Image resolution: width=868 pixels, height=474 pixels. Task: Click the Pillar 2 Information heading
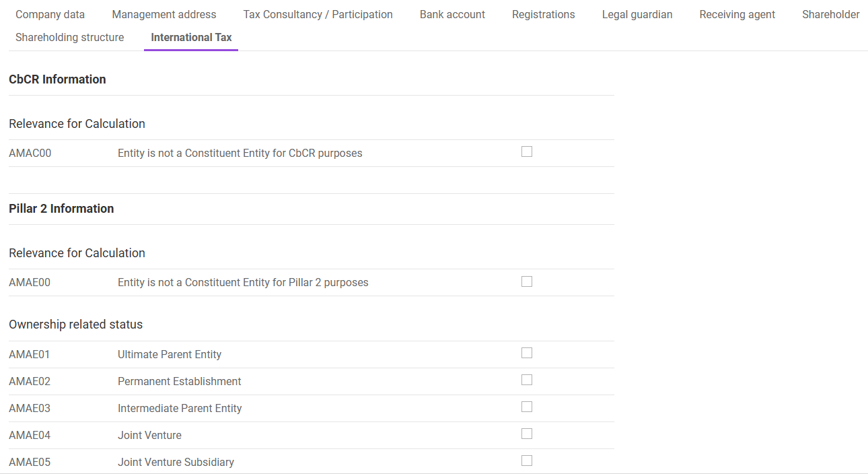(x=61, y=209)
